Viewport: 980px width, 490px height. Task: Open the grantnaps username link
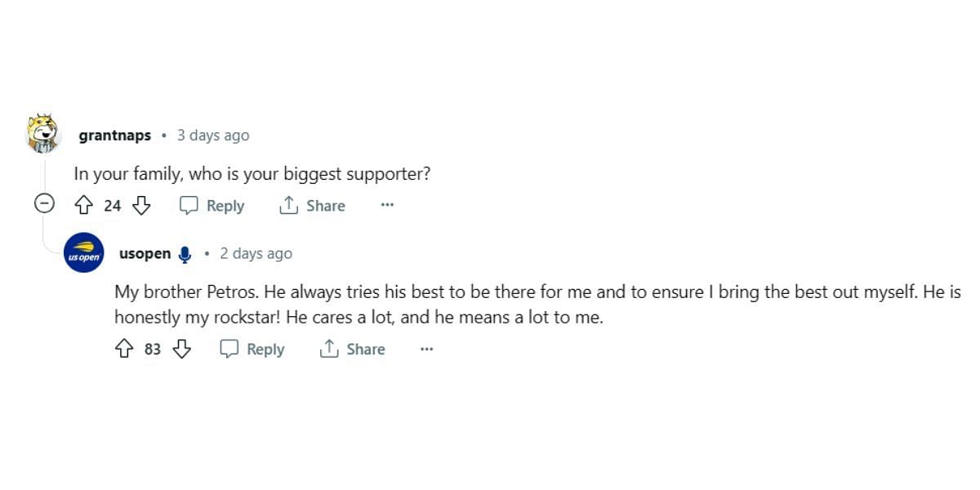click(x=114, y=136)
